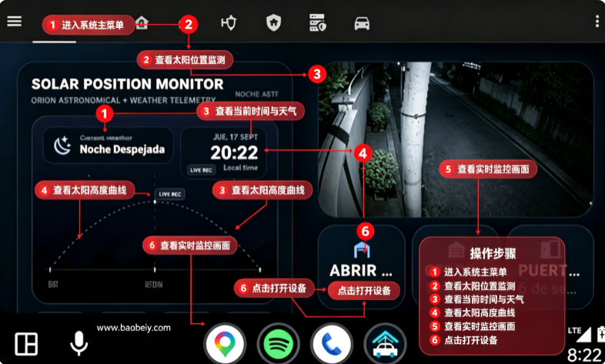Click the LTE signal indicator

(x=580, y=334)
